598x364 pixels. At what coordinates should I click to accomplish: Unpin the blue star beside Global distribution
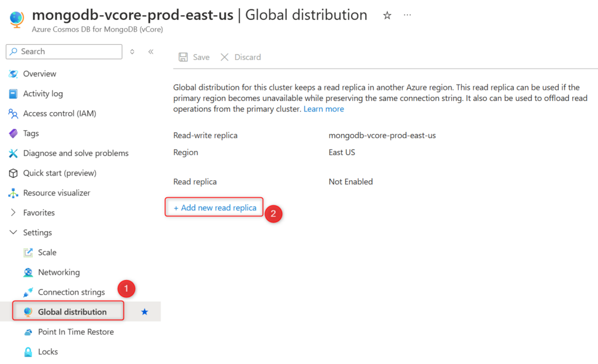[144, 311]
